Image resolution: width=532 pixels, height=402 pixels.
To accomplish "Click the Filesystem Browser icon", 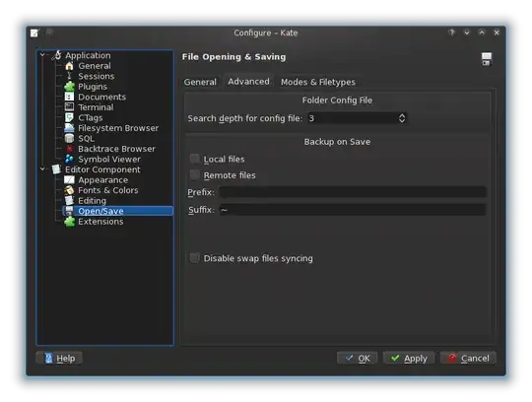I will click(69, 128).
